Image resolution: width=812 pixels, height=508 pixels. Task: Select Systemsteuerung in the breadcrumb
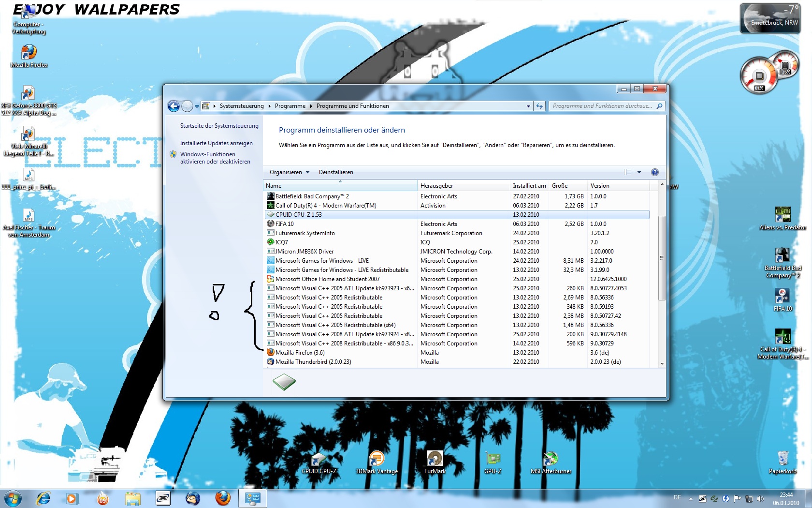pyautogui.click(x=242, y=106)
